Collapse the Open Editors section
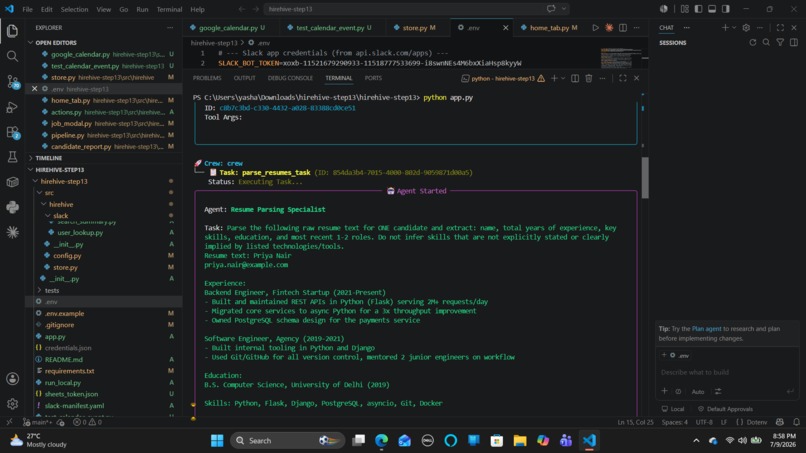806x453 pixels. (56, 43)
